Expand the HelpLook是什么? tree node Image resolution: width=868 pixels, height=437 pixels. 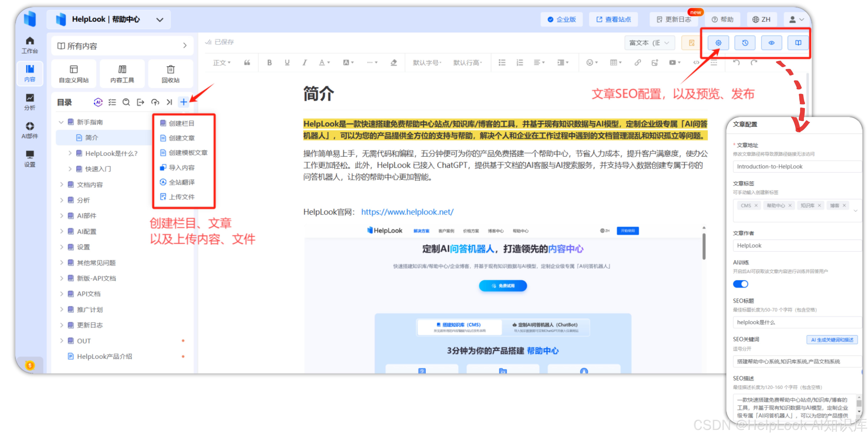coord(70,153)
